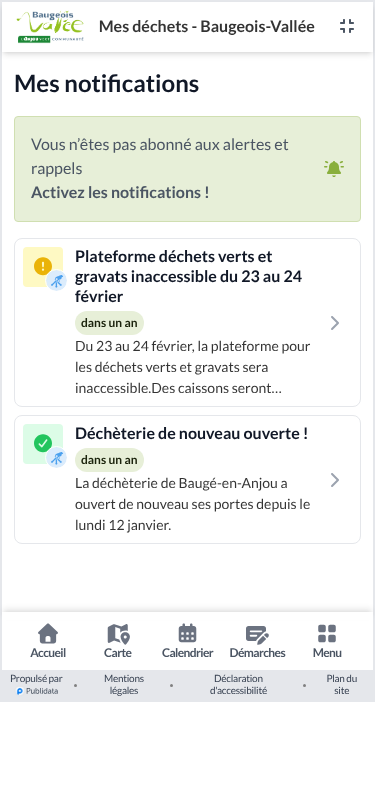Viewport: 375px width, 812px height.
Task: Click the Propulsé par Publidata link
Action: pos(36,685)
